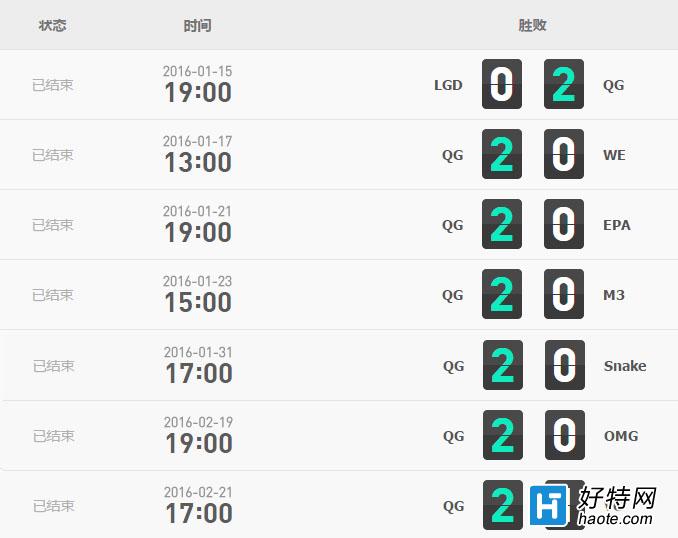This screenshot has height=538, width=678.
Task: Click M3's score tile showing 0
Action: 564,295
